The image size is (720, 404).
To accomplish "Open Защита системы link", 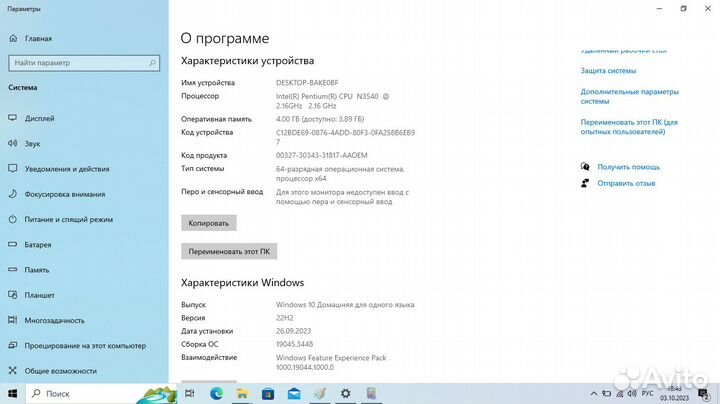I will pyautogui.click(x=608, y=71).
